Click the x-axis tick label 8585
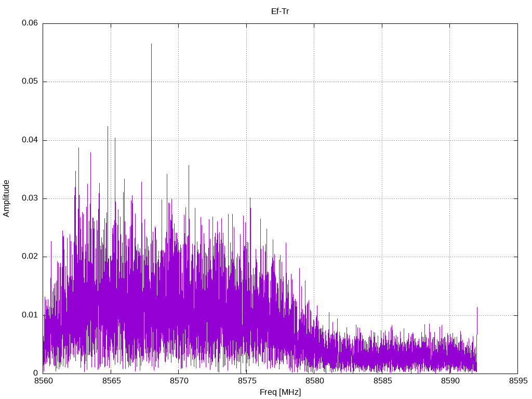The height and width of the screenshot is (399, 532). tap(382, 381)
